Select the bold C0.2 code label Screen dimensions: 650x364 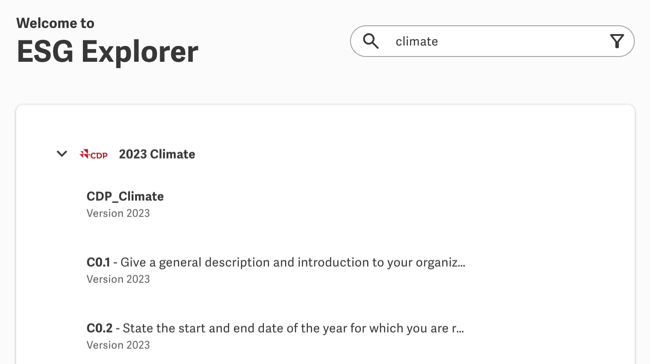pos(99,328)
